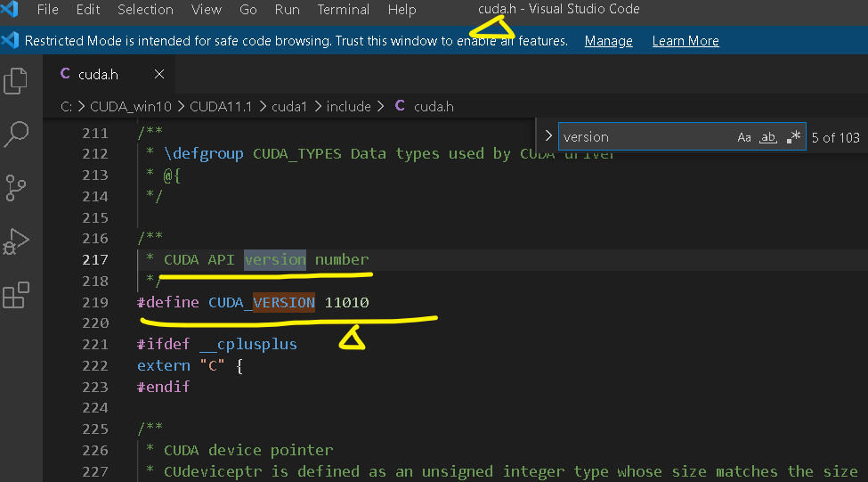Click CUDA_VERSION macro on line 219
The height and width of the screenshot is (482, 868).
tap(261, 303)
